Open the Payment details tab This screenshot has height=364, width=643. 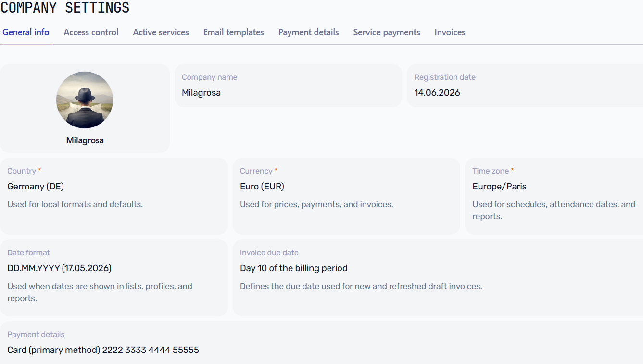coord(308,32)
